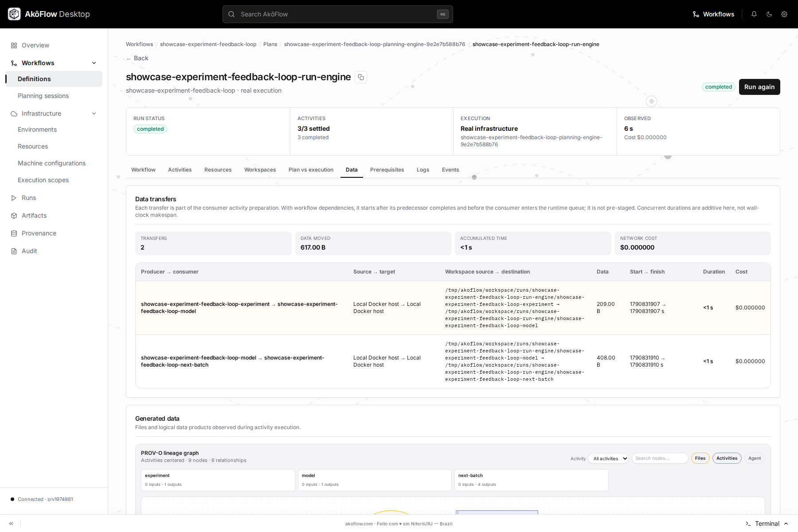This screenshot has width=798, height=532.
Task: Open Execution scopes in sidebar
Action: (54, 180)
